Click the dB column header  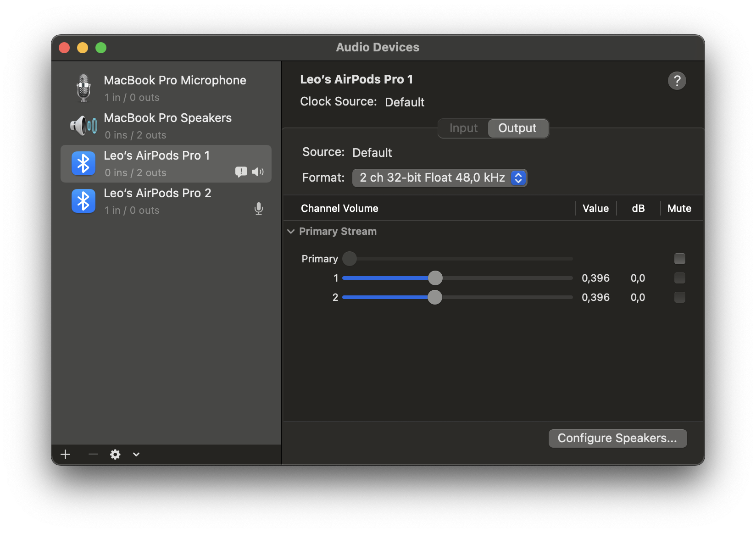(638, 208)
